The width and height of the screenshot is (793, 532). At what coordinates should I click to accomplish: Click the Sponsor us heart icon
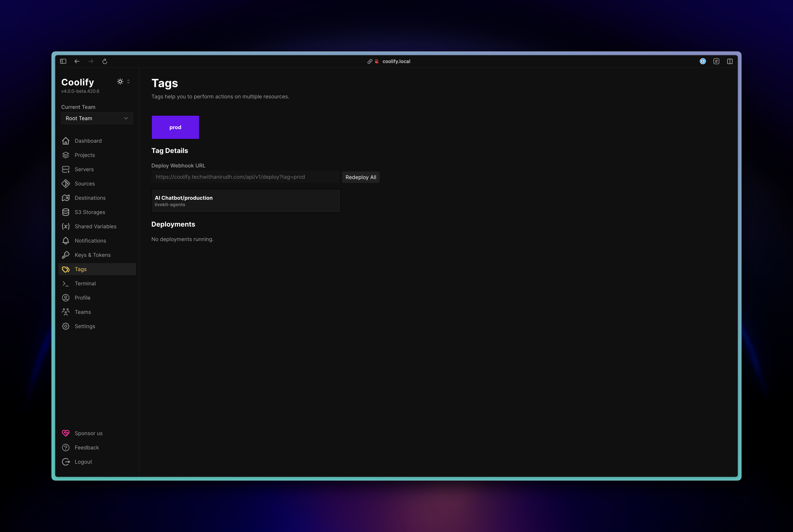[x=66, y=433]
